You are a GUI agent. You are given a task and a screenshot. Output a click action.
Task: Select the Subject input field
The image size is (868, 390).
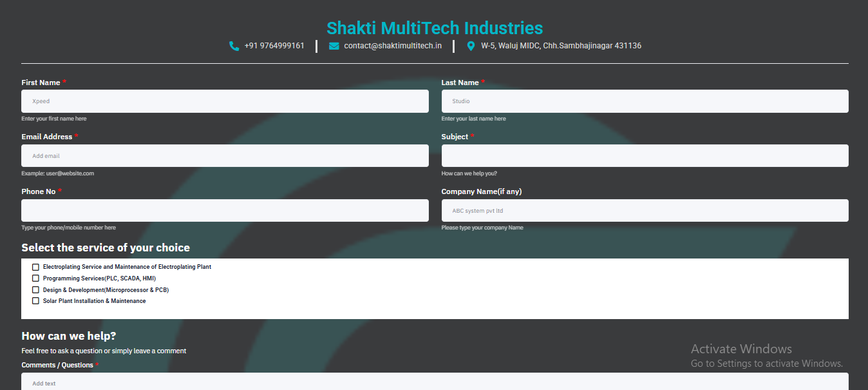(x=645, y=156)
